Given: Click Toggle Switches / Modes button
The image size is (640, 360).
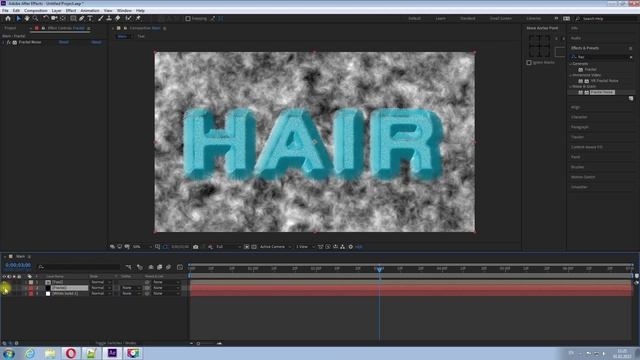Looking at the screenshot, I should [x=116, y=343].
